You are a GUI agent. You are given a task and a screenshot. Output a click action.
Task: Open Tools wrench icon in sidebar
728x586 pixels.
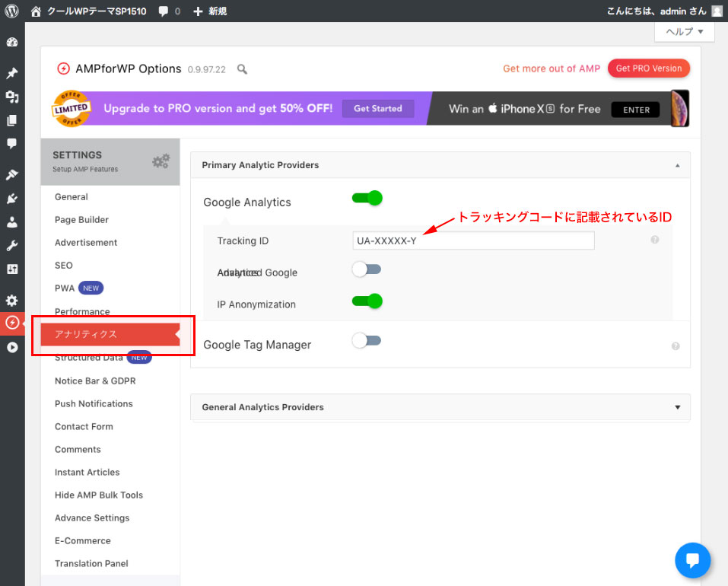point(12,246)
